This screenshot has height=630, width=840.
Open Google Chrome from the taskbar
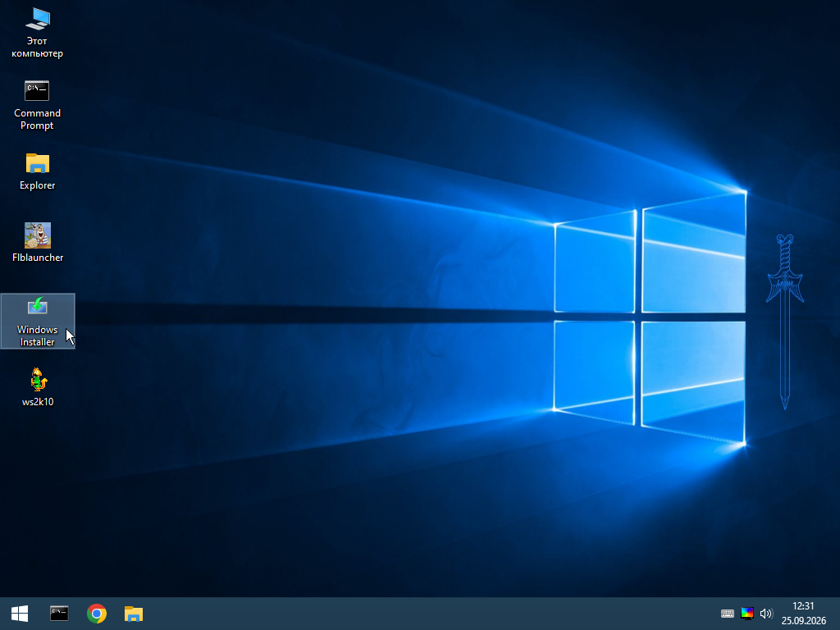click(x=97, y=614)
